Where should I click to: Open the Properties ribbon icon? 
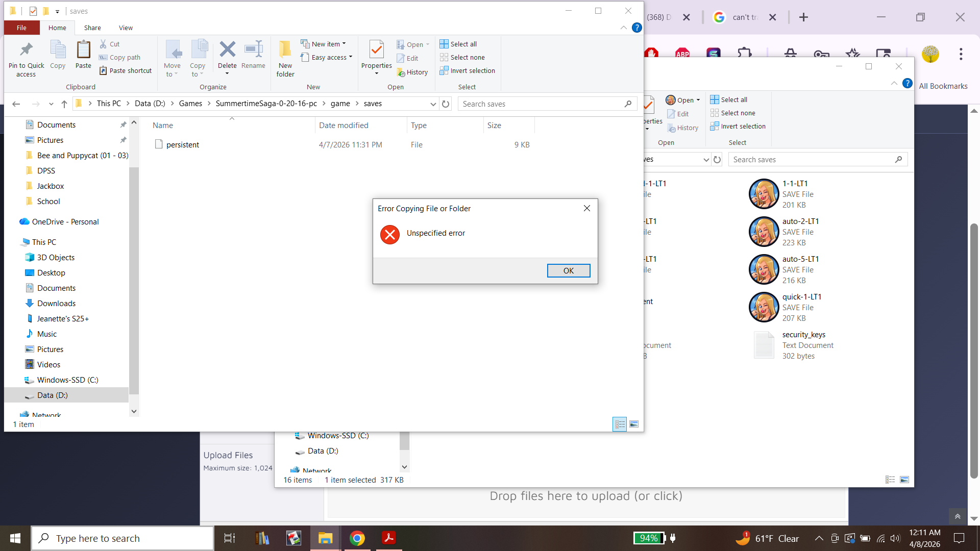tap(377, 50)
